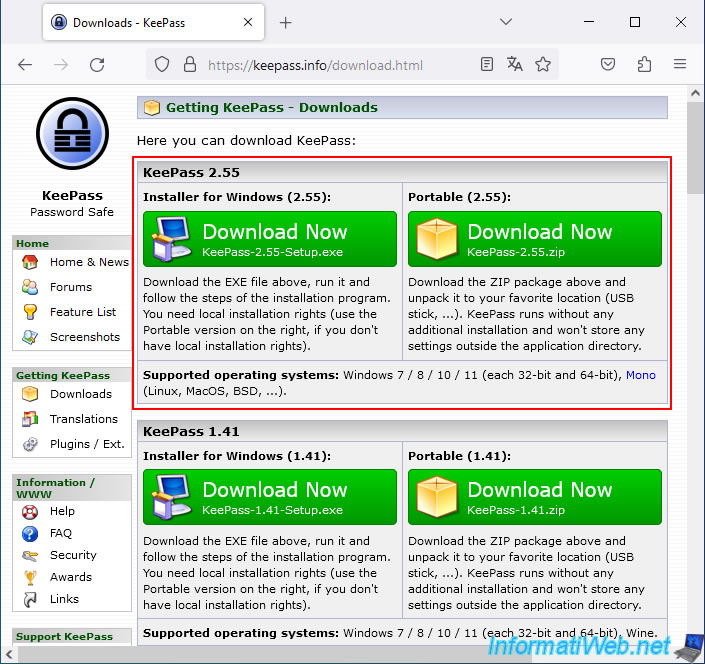Open the Links sidebar entry
Screen dimensions: 705x664
point(64,599)
